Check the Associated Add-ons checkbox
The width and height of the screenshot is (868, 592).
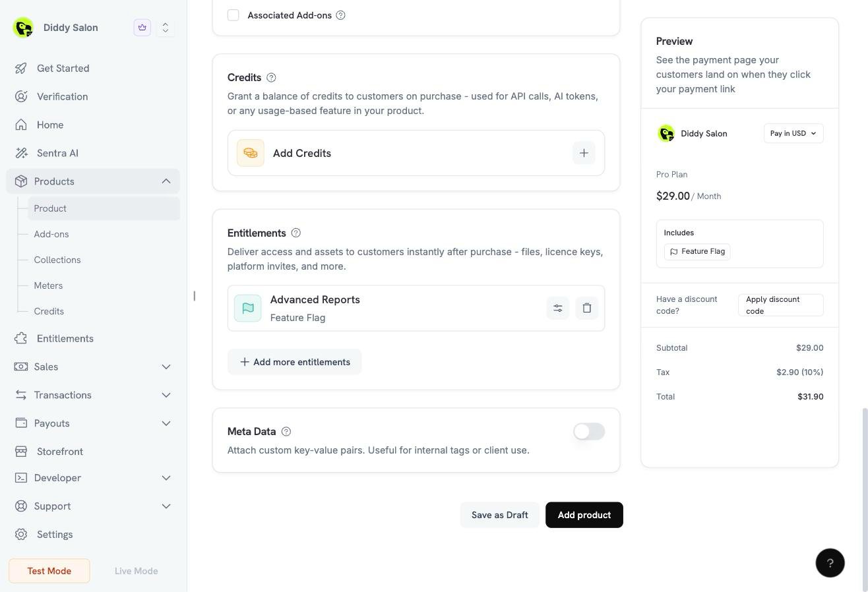pyautogui.click(x=233, y=15)
